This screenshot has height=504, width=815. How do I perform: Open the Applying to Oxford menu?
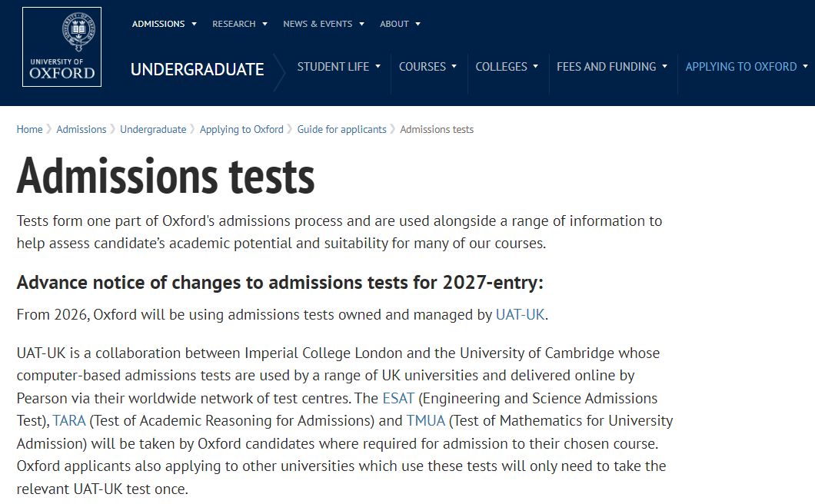click(747, 67)
